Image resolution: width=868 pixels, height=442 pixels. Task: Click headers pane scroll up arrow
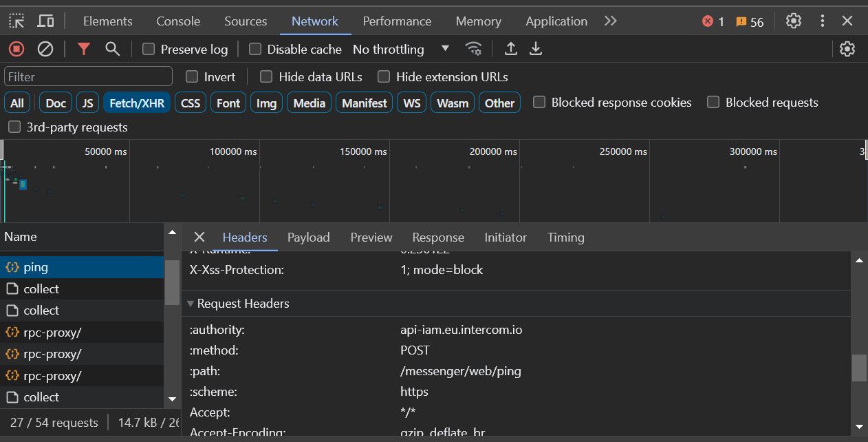click(x=859, y=260)
